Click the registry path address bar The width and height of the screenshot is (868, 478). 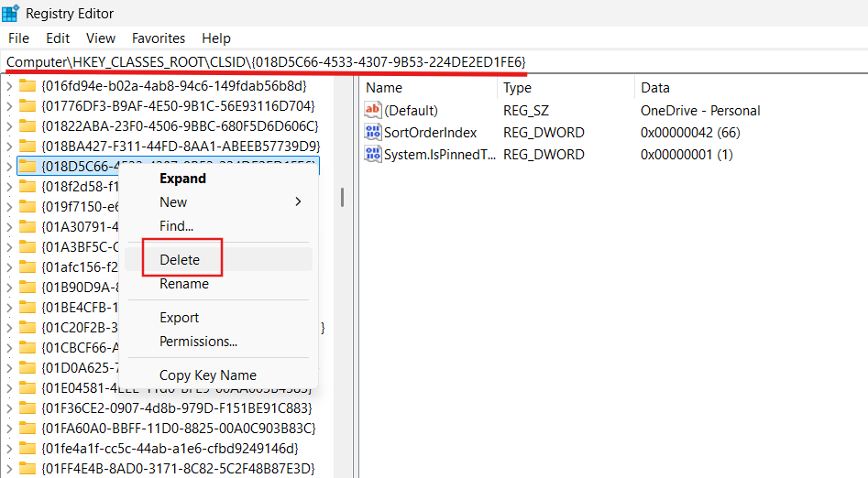point(434,62)
